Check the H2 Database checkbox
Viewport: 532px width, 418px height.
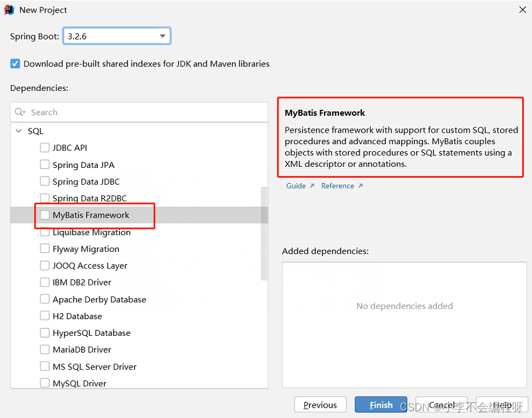click(x=45, y=316)
